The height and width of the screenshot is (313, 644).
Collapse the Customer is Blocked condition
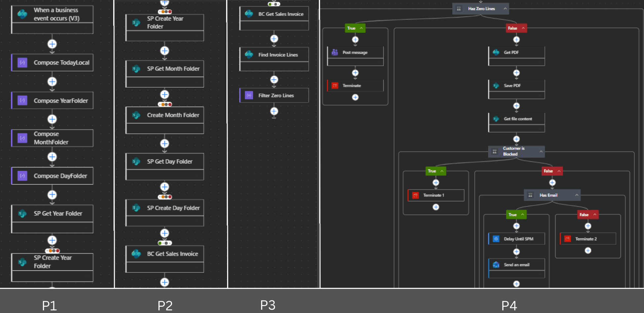(541, 151)
